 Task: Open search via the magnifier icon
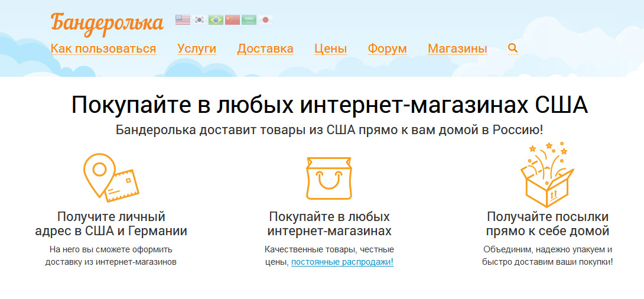[x=513, y=48]
